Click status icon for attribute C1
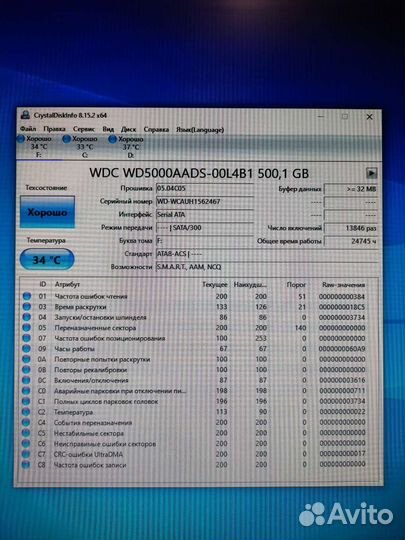 coord(26,402)
